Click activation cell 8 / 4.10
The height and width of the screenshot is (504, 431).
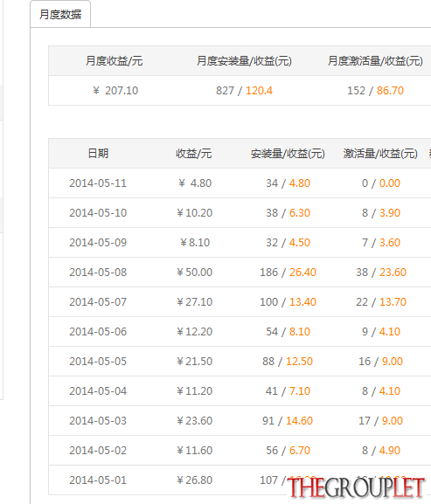pos(381,391)
